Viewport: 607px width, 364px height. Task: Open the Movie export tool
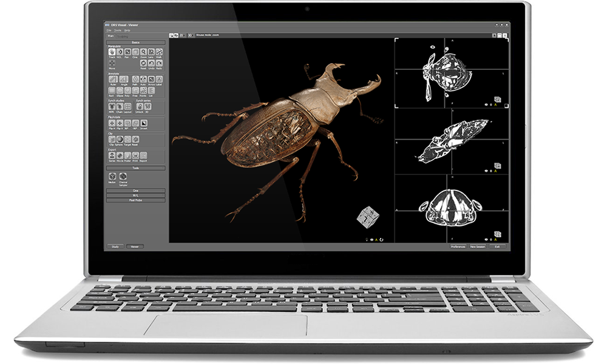click(x=120, y=155)
